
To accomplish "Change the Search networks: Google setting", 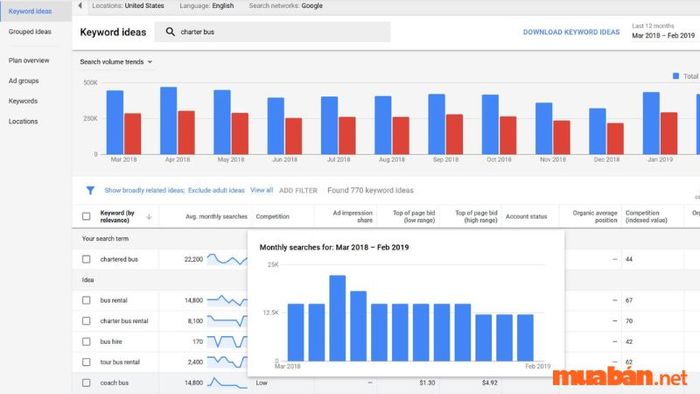I will coord(286,6).
